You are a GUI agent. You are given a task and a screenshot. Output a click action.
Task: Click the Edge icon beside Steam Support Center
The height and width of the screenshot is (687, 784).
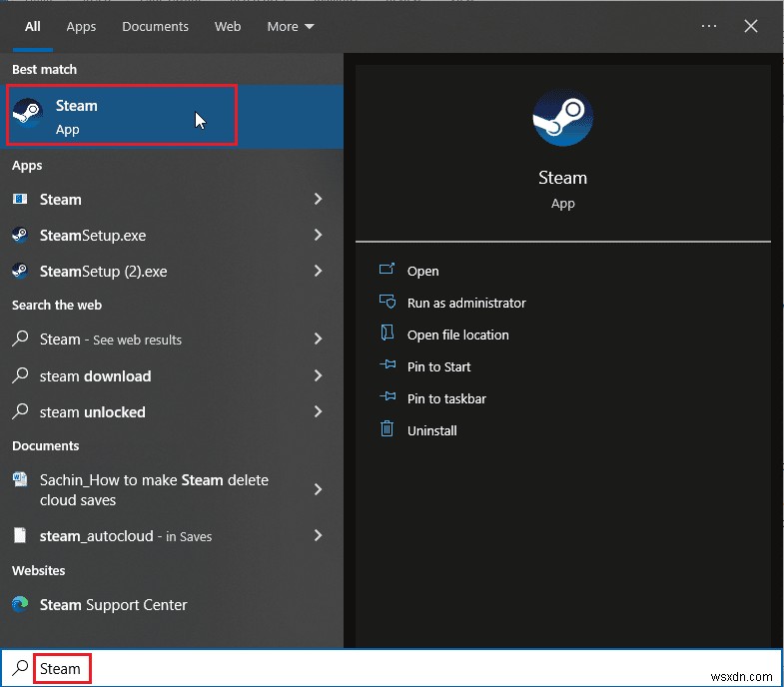click(x=20, y=604)
